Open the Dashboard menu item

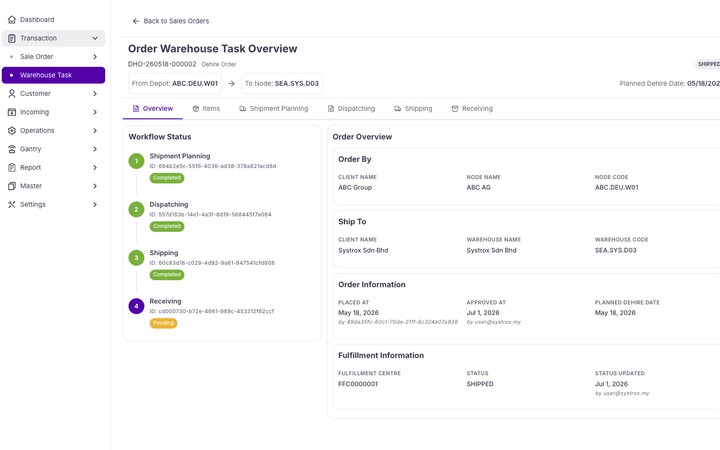pos(53,20)
